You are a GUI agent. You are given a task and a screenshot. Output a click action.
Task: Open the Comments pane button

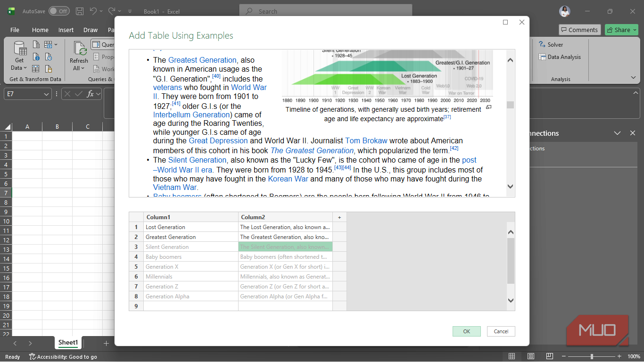pos(580,30)
